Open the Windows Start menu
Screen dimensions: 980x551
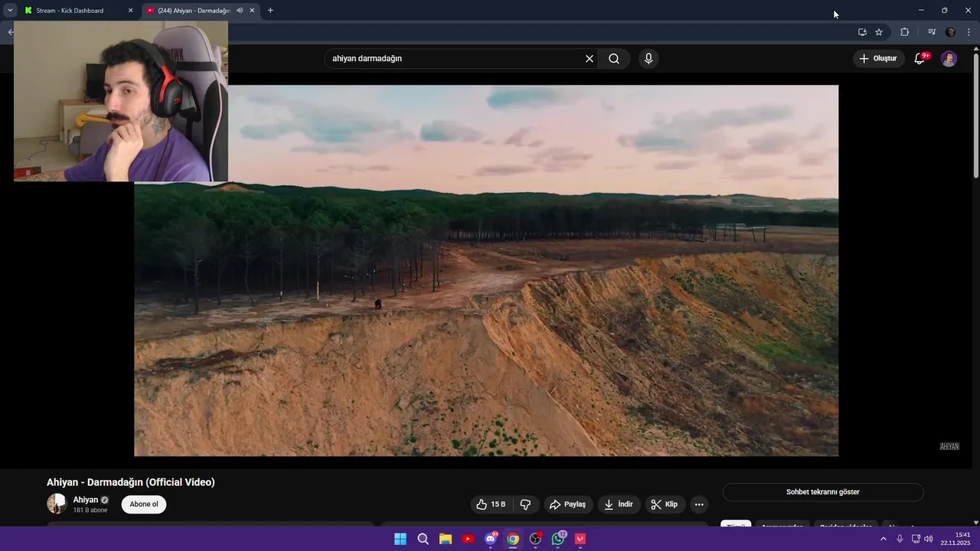point(400,539)
